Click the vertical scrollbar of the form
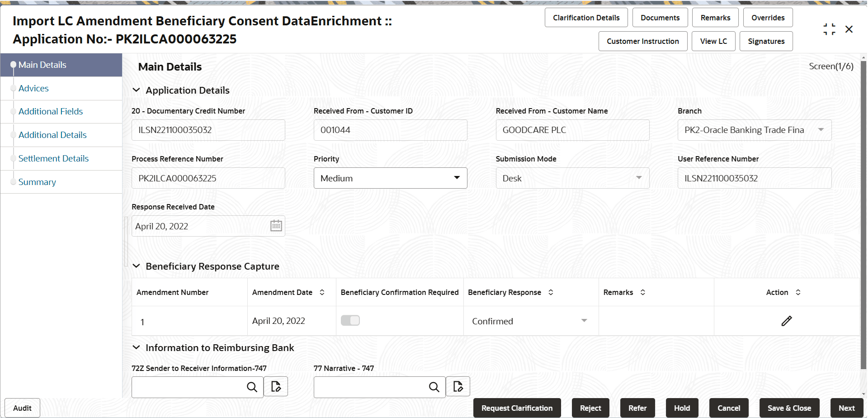Screen dimensions: 868x418 [x=863, y=217]
